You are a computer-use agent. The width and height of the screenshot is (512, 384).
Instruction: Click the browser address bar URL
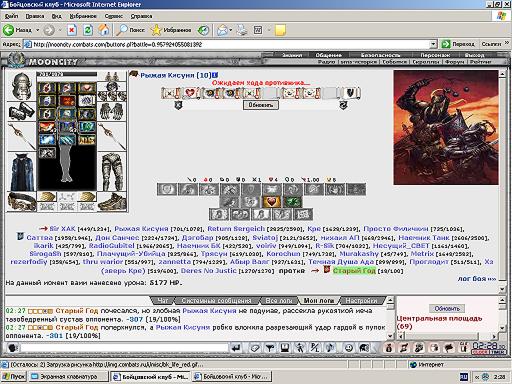pyautogui.click(x=228, y=44)
